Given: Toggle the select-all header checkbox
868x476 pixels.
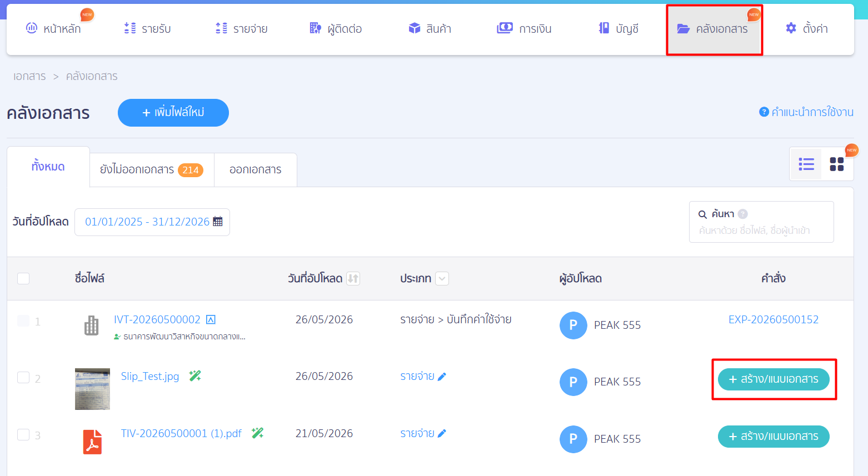Looking at the screenshot, I should (x=23, y=278).
